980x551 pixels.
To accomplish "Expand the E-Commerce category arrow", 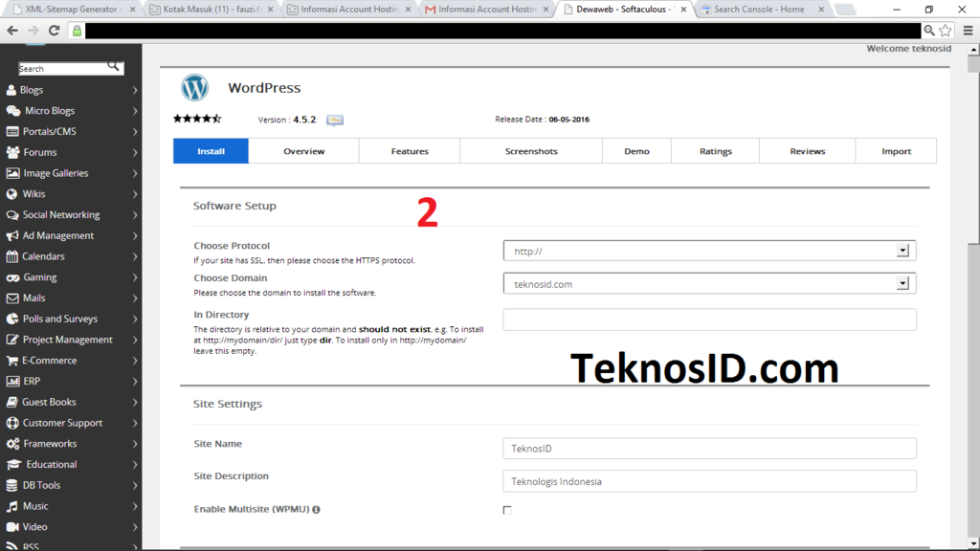I will click(135, 361).
